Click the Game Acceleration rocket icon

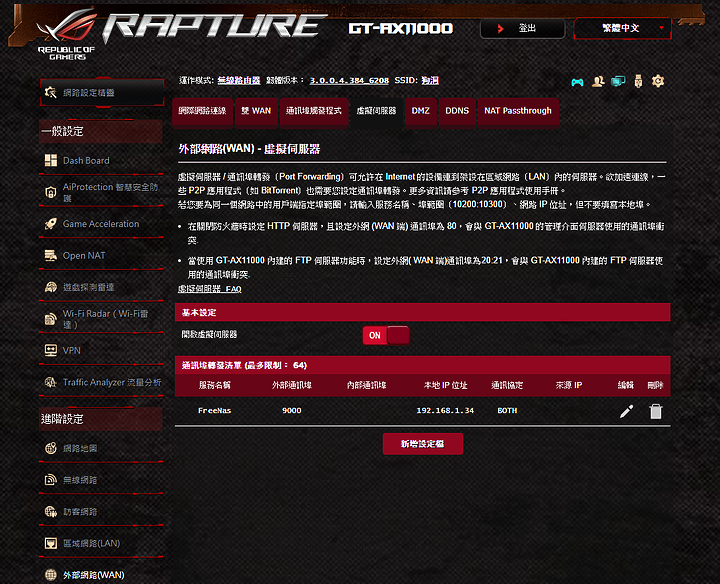[x=51, y=224]
